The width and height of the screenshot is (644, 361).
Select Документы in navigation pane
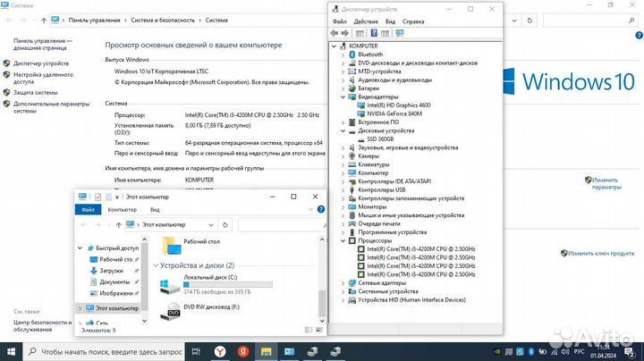click(114, 282)
